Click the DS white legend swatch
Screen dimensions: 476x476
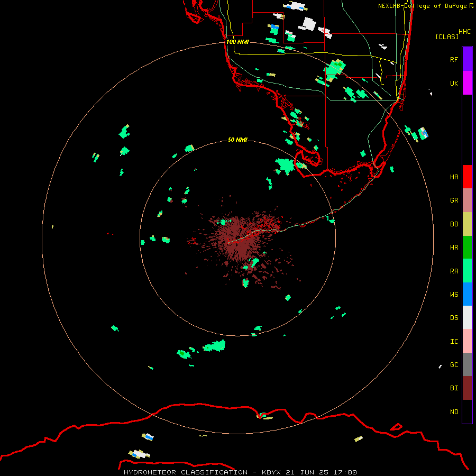(x=467, y=317)
